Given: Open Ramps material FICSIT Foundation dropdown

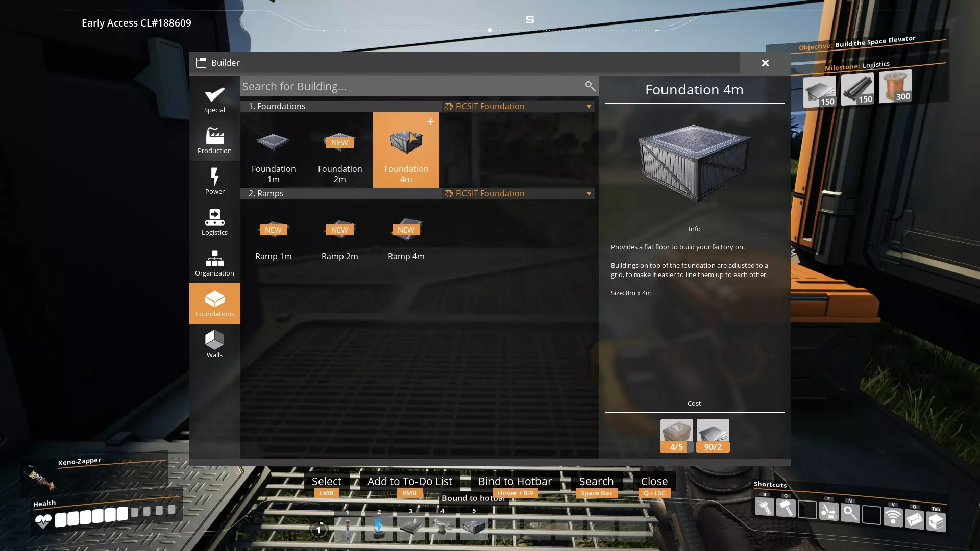Looking at the screenshot, I should pyautogui.click(x=518, y=193).
